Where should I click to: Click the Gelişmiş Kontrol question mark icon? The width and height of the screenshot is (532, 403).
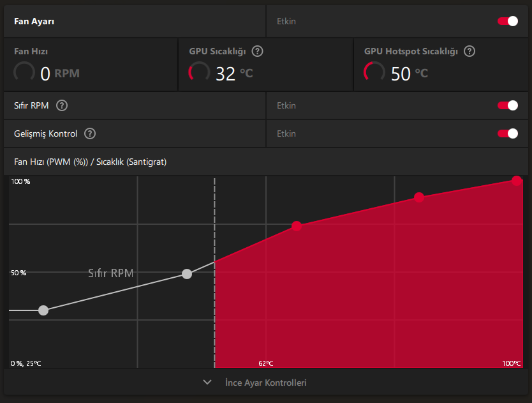click(90, 133)
